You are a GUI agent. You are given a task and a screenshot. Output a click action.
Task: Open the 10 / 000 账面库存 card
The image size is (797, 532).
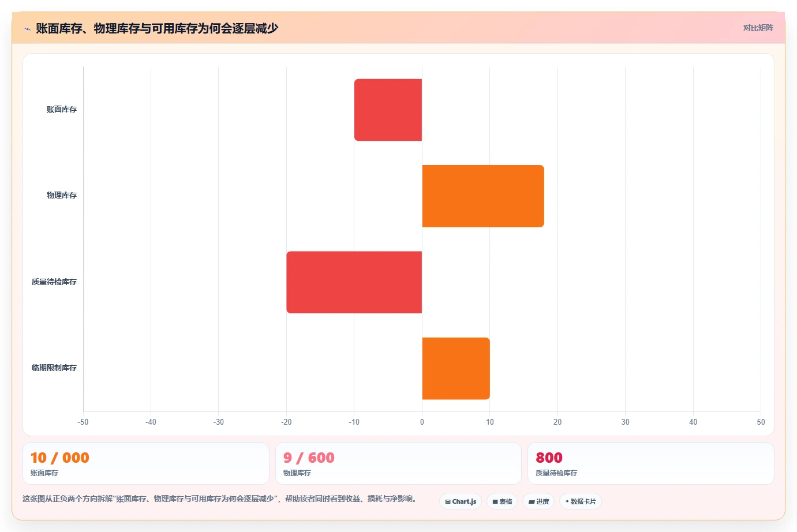point(146,463)
